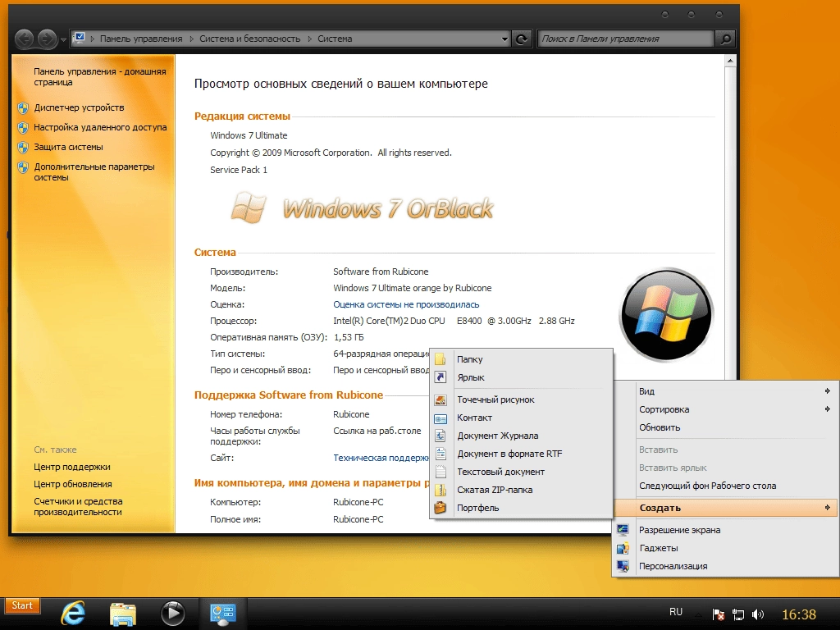Image resolution: width=840 pixels, height=630 pixels.
Task: Open Windows Explorer folder on taskbar
Action: click(x=123, y=613)
